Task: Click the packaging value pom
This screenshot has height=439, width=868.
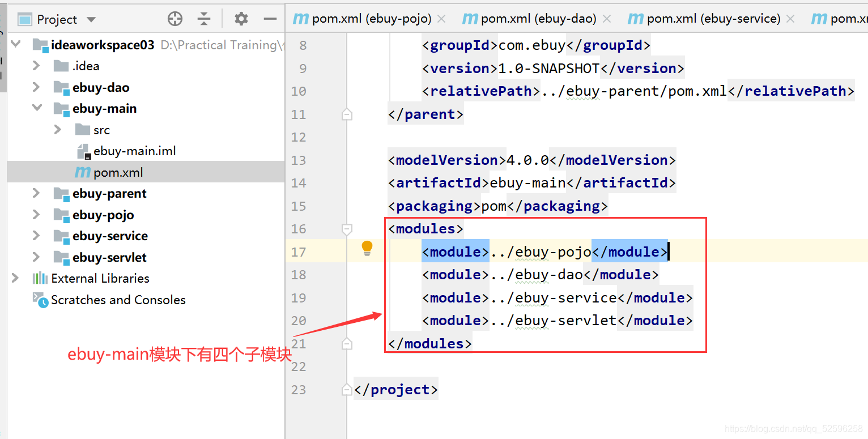Action: point(494,206)
